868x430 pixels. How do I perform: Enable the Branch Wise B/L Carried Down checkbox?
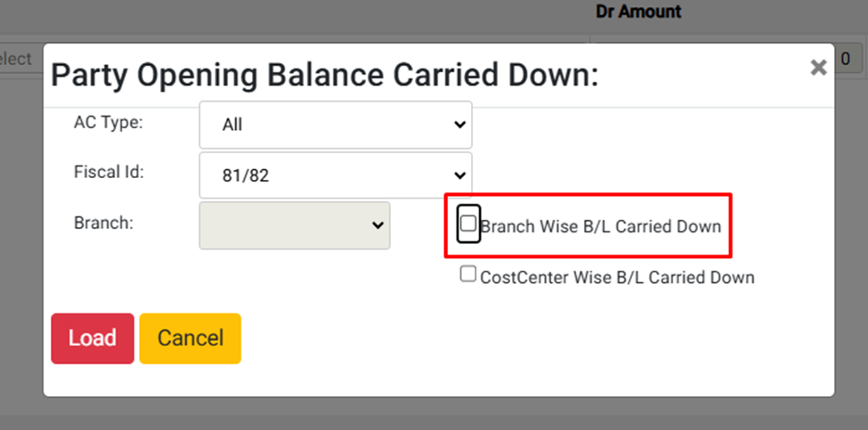tap(468, 224)
